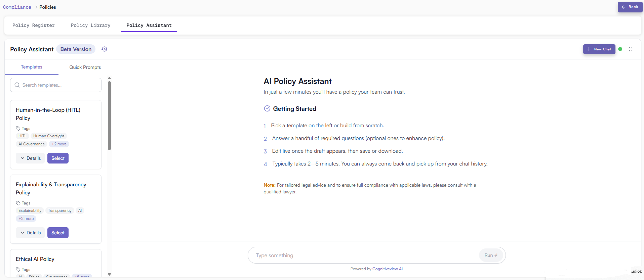
Task: Collapse the Policy Assistant panel icon
Action: point(631,49)
